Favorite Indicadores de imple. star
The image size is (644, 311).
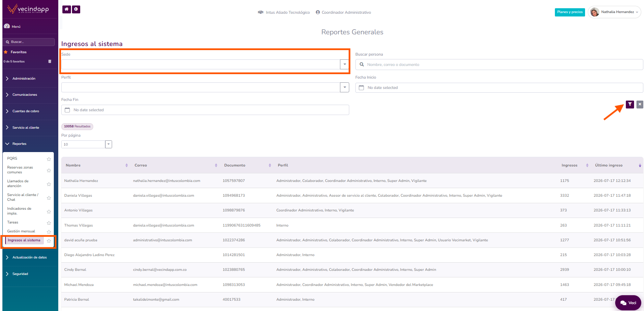[49, 211]
